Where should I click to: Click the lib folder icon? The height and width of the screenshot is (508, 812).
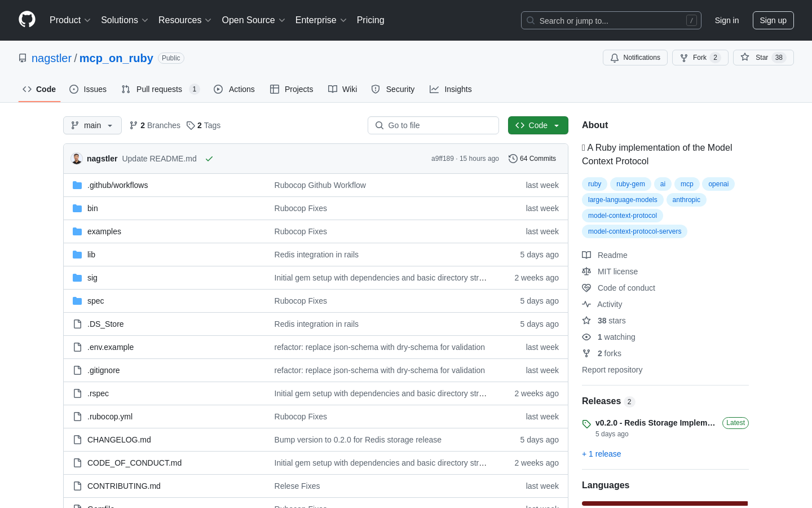click(77, 255)
